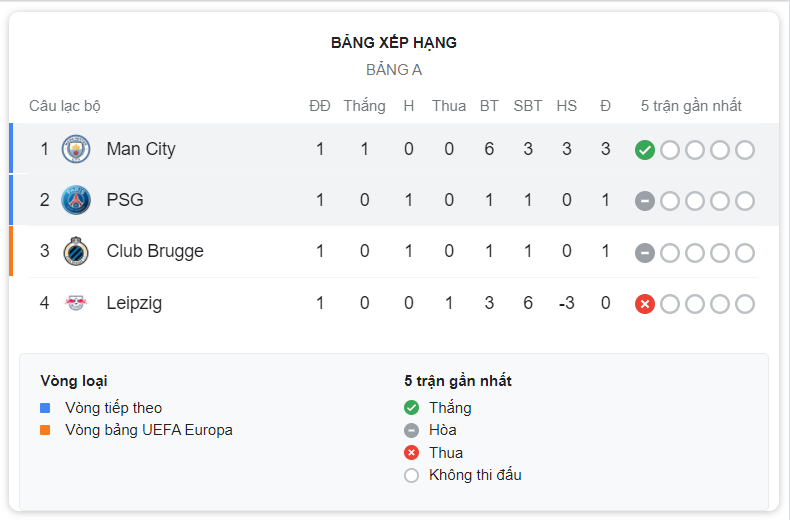Click Man City's second unplayed match circle
The image size is (790, 520).
(x=695, y=150)
